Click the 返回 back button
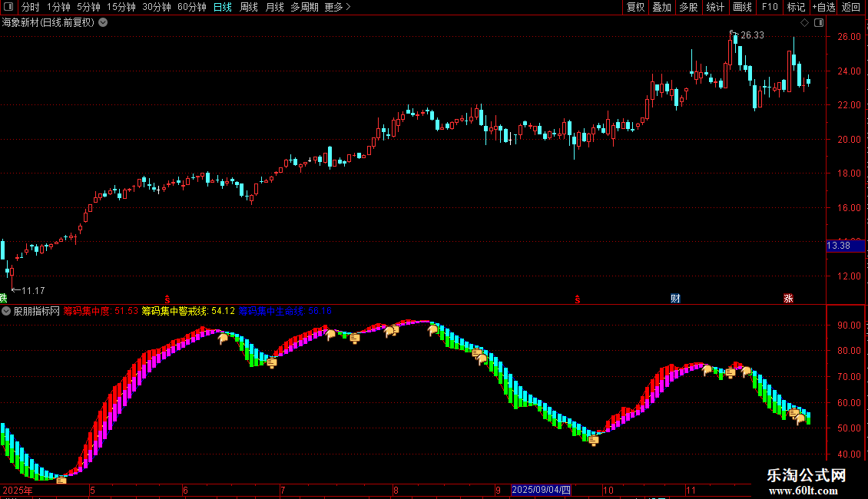The image size is (868, 499). (851, 7)
